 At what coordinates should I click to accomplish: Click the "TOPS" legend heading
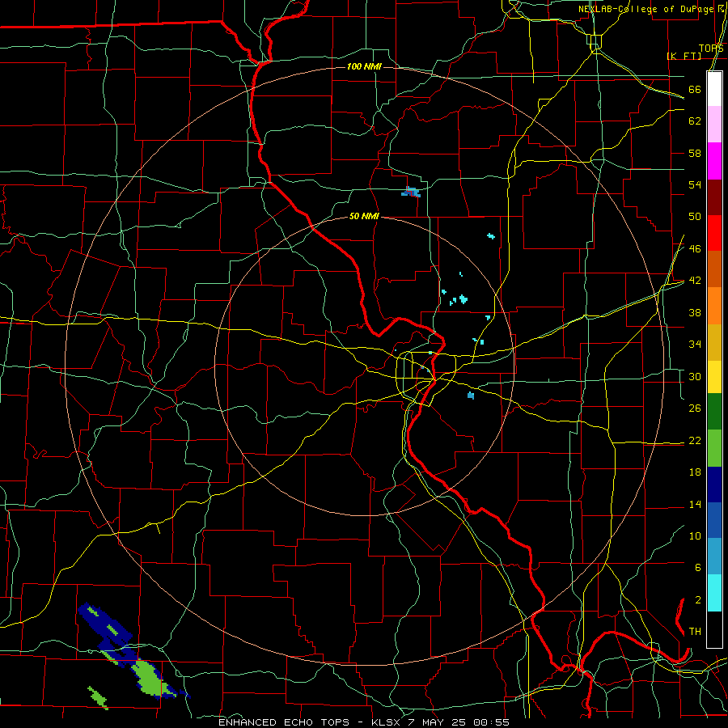(x=711, y=49)
